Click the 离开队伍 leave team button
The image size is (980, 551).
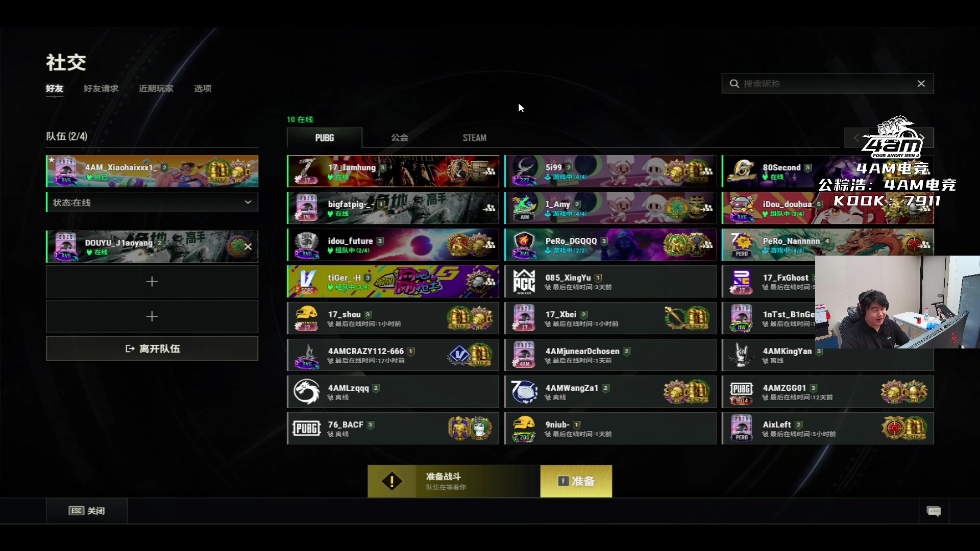pyautogui.click(x=152, y=349)
